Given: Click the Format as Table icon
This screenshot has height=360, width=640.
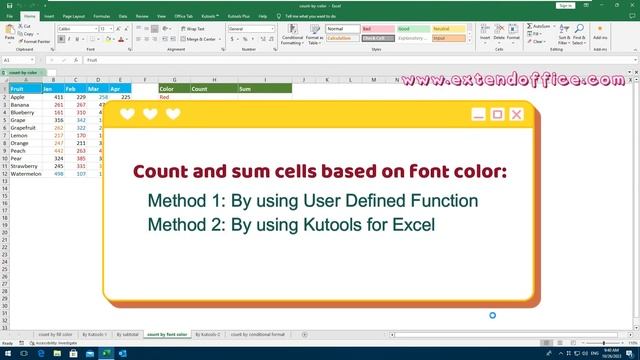Looking at the screenshot, I should coord(315,29).
